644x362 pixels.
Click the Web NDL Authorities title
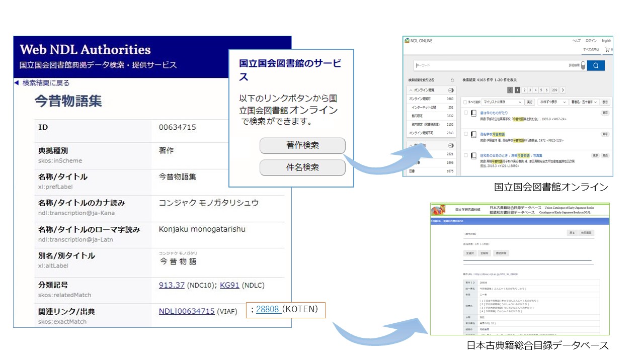85,50
